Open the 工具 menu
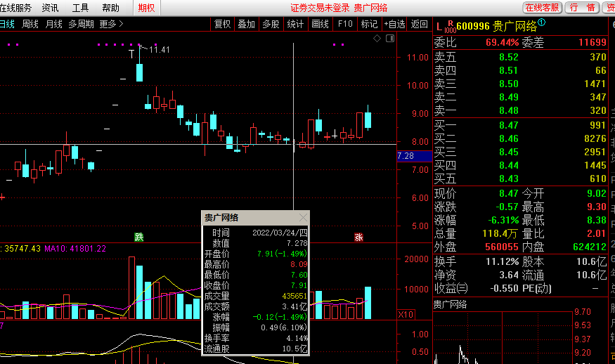The width and height of the screenshot is (615, 364). coord(81,8)
